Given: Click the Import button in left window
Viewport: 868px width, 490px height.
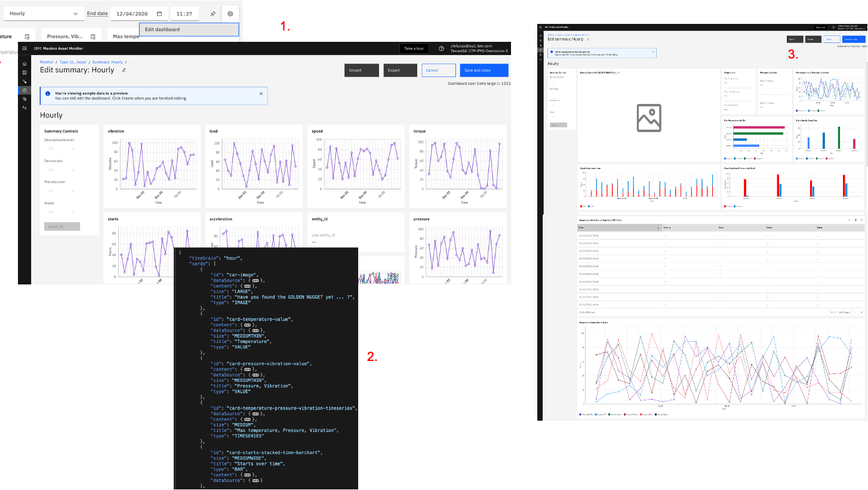Looking at the screenshot, I should click(362, 70).
